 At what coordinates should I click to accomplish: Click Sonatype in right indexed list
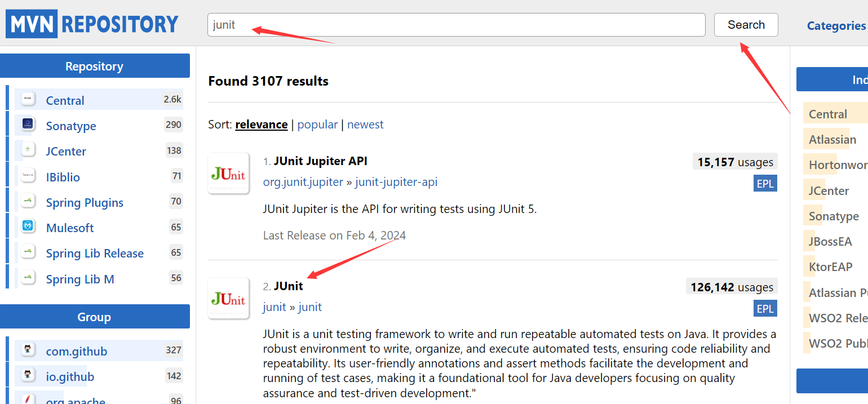click(834, 216)
